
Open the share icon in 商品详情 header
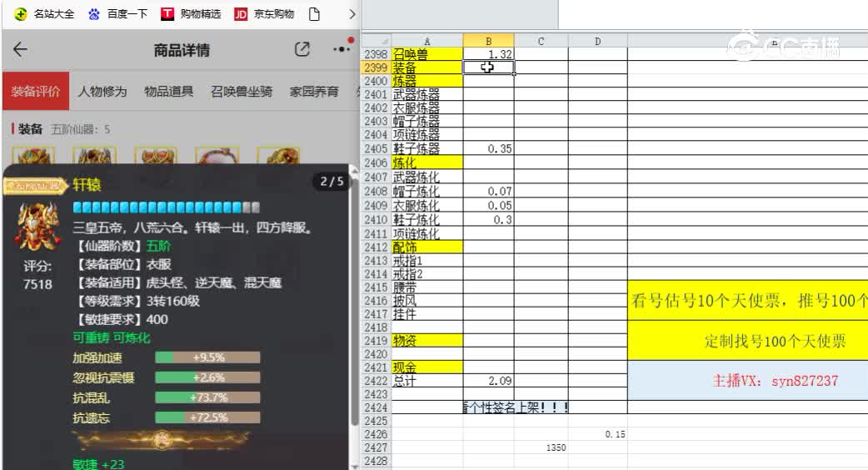[302, 49]
